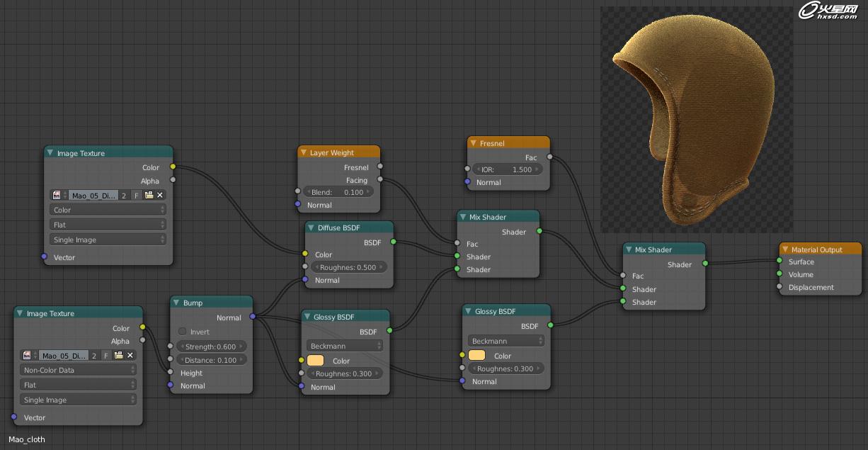This screenshot has height=450, width=868.
Task: Open Flat projection dropdown in Image Texture feeding Bump
Action: [x=79, y=385]
